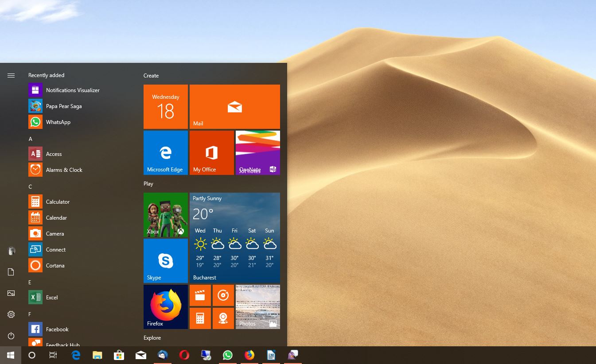
Task: Open the Photos tile
Action: 258,307
